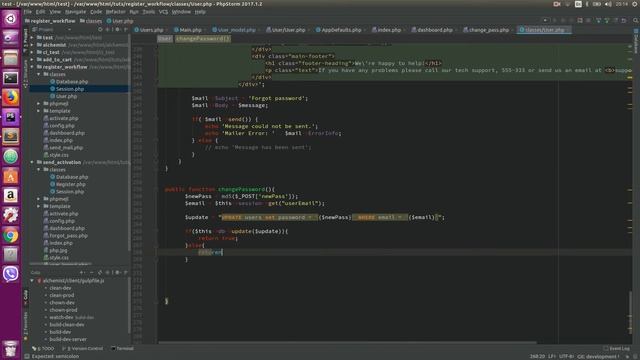Switch to the Main.php editor tab
The width and height of the screenshot is (640, 360).
(x=190, y=30)
